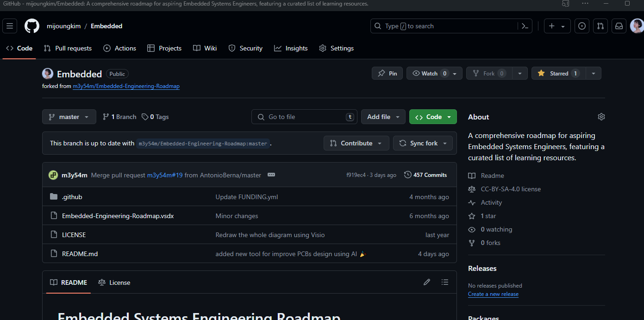Expand the star lists dropdown arrow
Viewport: 644px width, 320px height.
tap(594, 73)
